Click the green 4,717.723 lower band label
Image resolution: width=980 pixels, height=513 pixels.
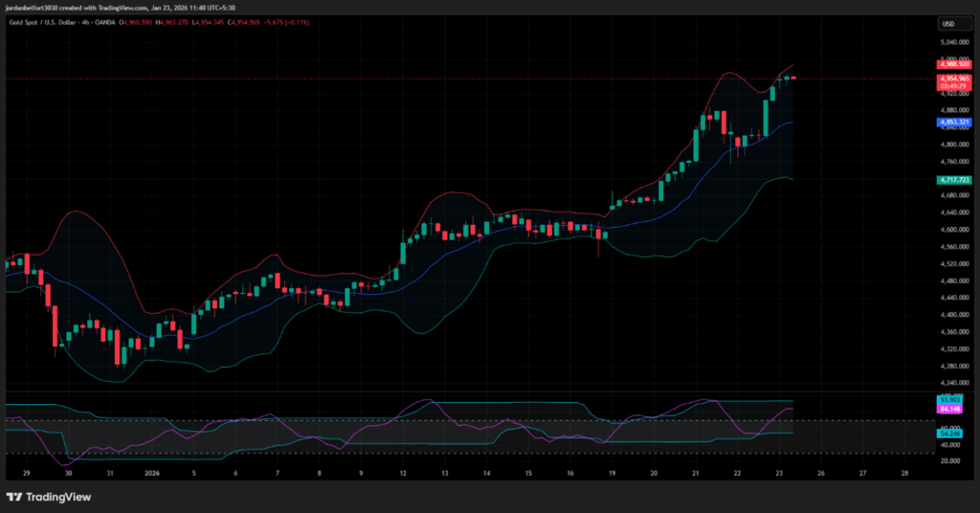pyautogui.click(x=954, y=179)
